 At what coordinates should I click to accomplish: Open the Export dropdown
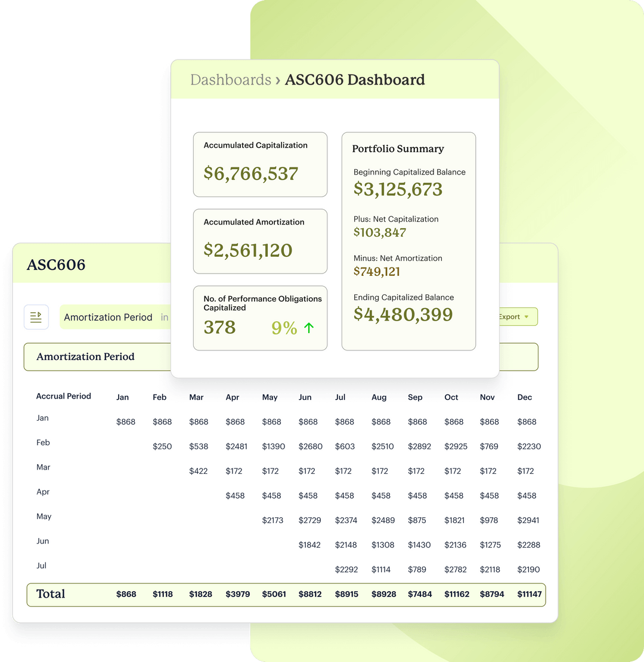point(510,316)
